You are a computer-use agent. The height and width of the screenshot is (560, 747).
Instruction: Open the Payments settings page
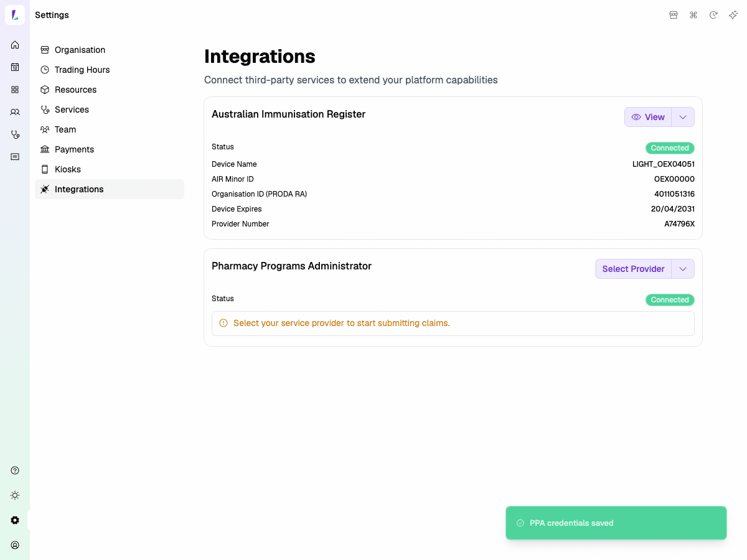tap(110, 149)
